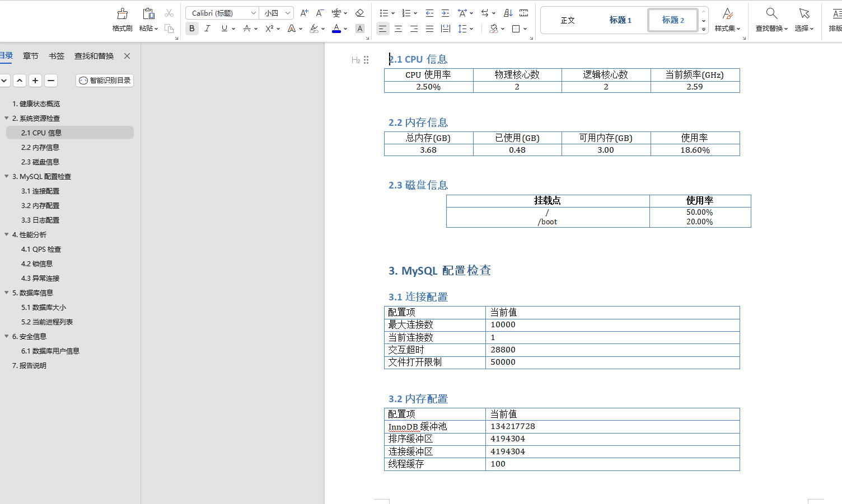Click the numbered list icon
Screen dimensions: 842x504
click(x=406, y=13)
